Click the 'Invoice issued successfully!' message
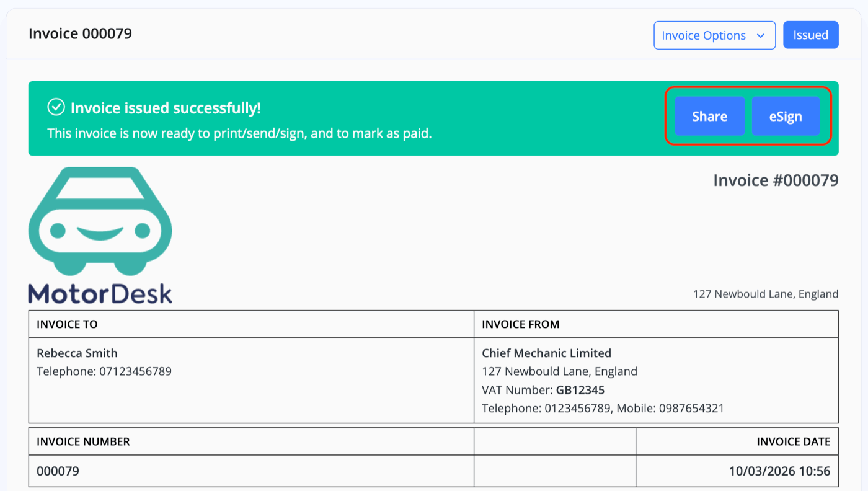 pos(166,108)
